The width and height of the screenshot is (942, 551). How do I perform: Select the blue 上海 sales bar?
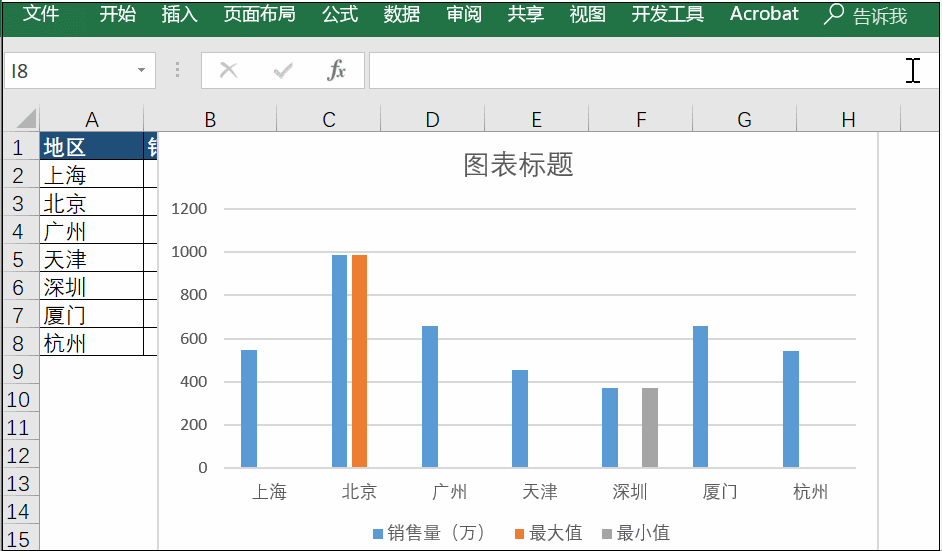click(x=249, y=409)
